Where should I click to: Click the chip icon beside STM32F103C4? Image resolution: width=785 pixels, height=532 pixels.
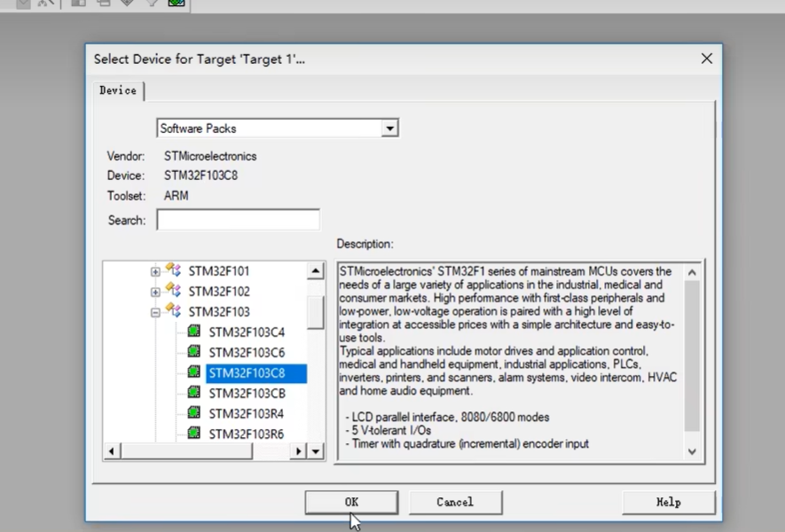click(194, 332)
